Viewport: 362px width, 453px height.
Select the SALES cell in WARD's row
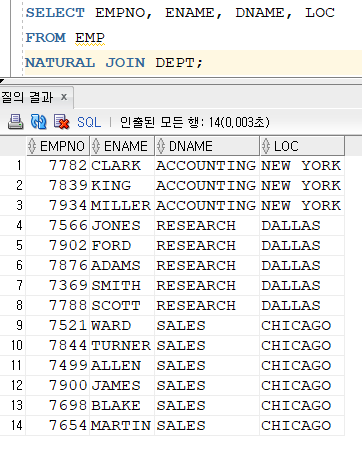[x=207, y=325]
